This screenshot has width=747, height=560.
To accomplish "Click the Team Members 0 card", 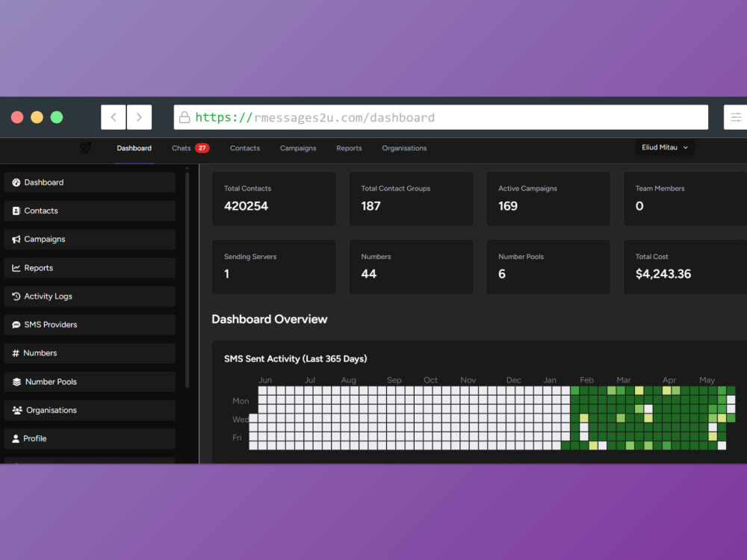I will [x=686, y=199].
